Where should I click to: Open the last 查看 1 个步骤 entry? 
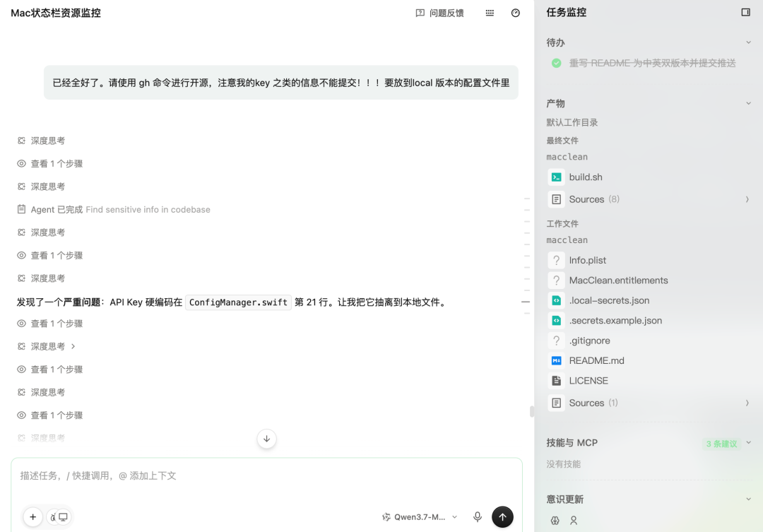49,415
